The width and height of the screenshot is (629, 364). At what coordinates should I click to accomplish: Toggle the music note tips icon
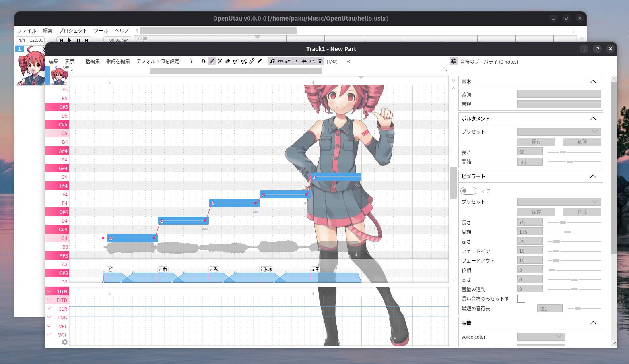272,61
